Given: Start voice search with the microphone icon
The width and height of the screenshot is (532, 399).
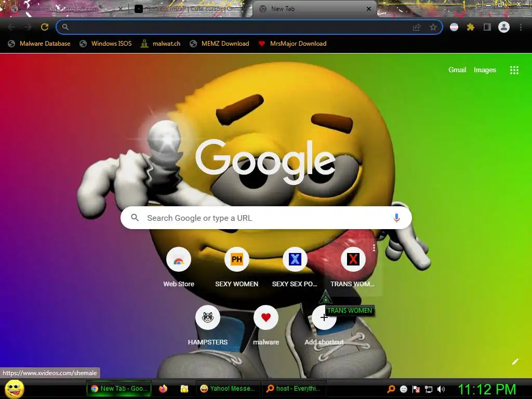Looking at the screenshot, I should pyautogui.click(x=396, y=218).
